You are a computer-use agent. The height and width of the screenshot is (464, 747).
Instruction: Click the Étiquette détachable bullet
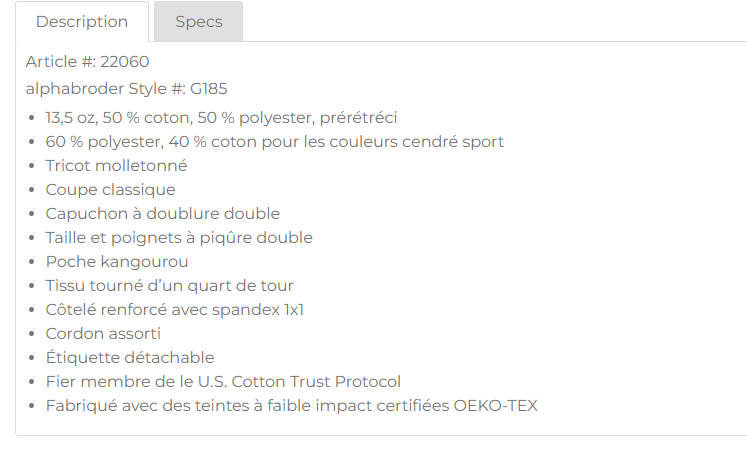(x=130, y=358)
